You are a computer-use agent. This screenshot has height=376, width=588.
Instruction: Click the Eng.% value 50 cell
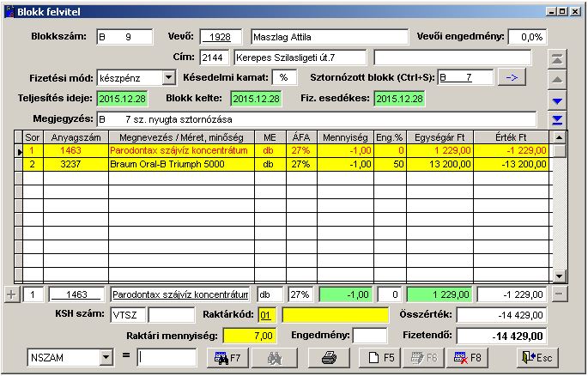[390, 164]
